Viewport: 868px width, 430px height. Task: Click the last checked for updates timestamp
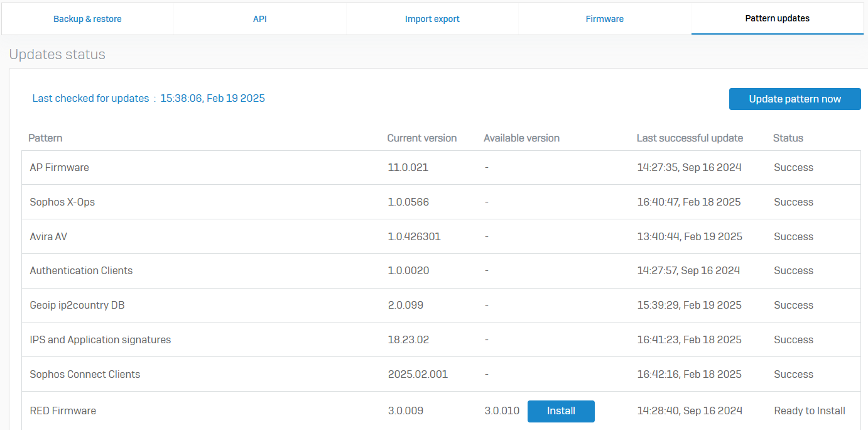(212, 98)
